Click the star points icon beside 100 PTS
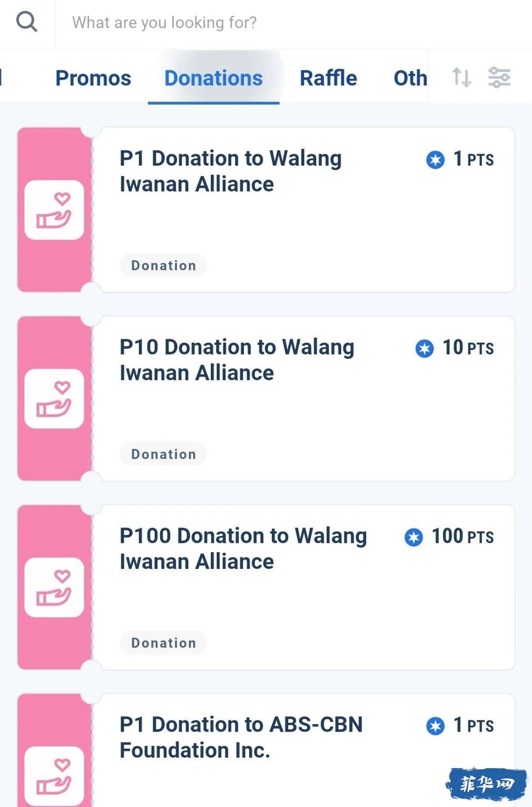Viewport: 532px width, 807px height. (x=414, y=537)
